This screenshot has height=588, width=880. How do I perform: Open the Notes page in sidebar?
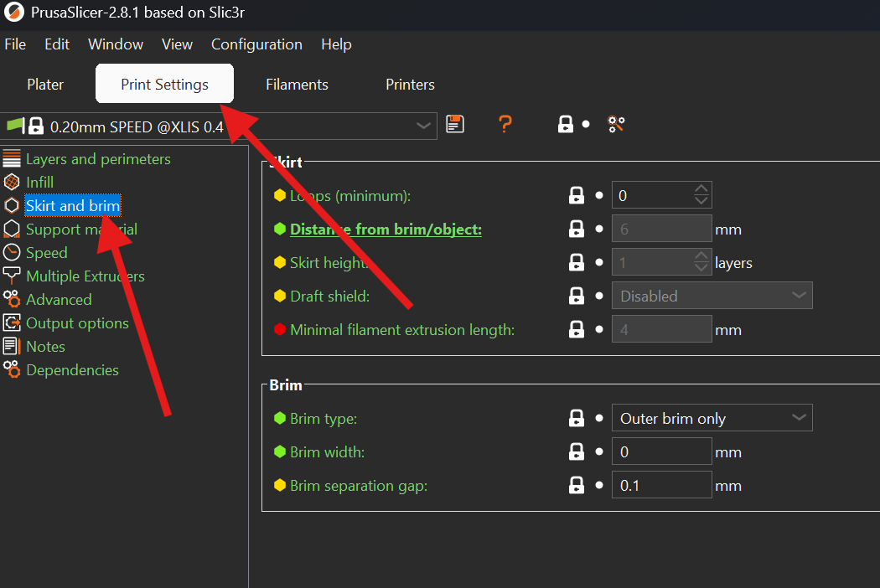[x=45, y=347]
